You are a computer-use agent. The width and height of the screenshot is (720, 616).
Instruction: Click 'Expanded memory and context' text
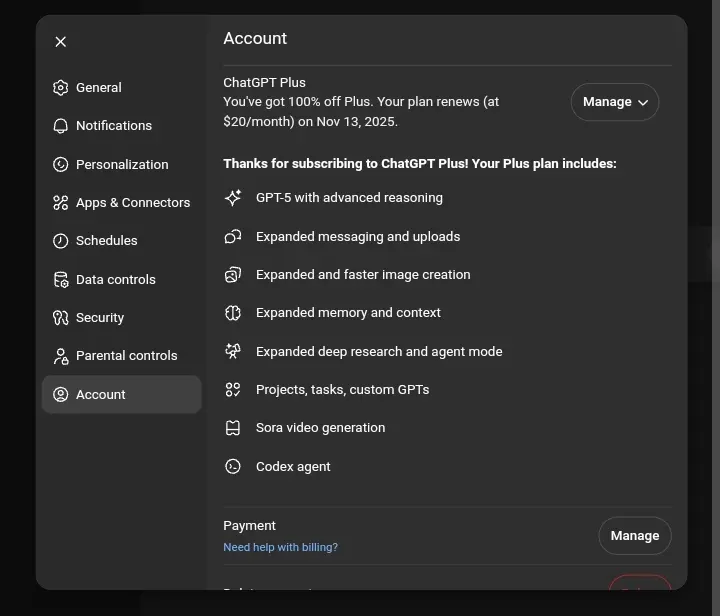point(348,313)
